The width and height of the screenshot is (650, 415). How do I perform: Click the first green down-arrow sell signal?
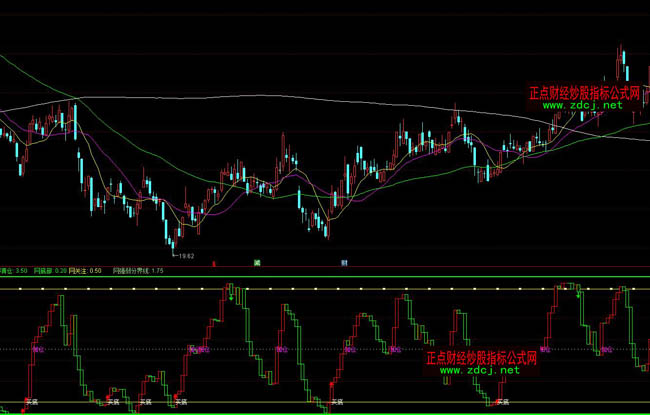pos(229,294)
